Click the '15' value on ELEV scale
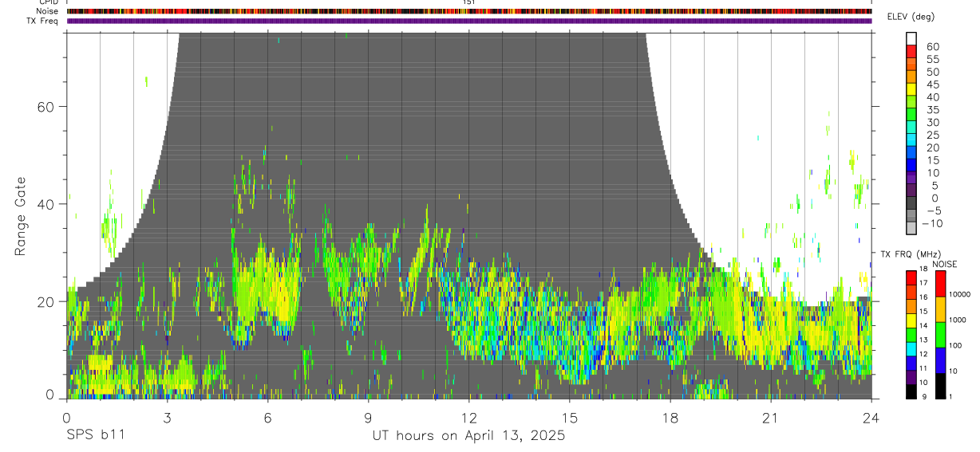 (932, 160)
